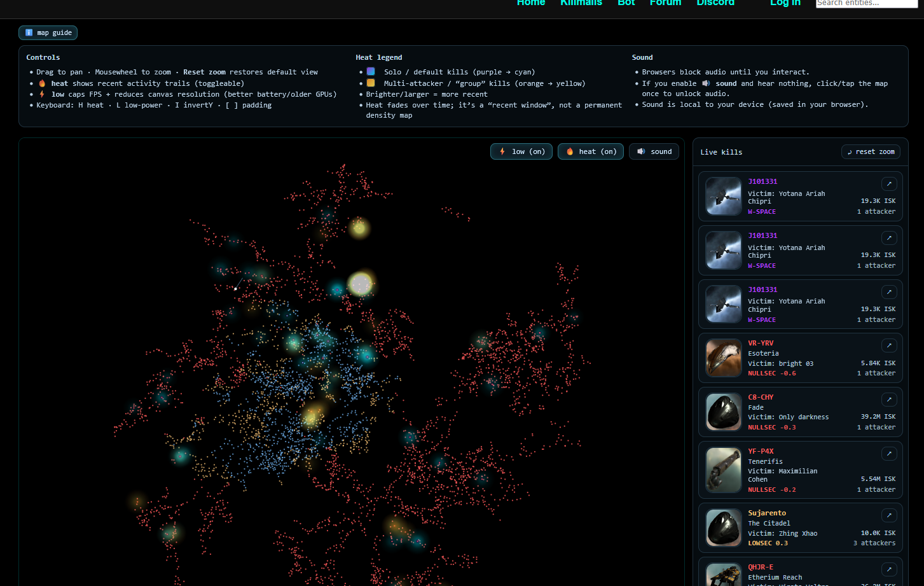Click the Log in link
The width and height of the screenshot is (924, 586).
(785, 3)
